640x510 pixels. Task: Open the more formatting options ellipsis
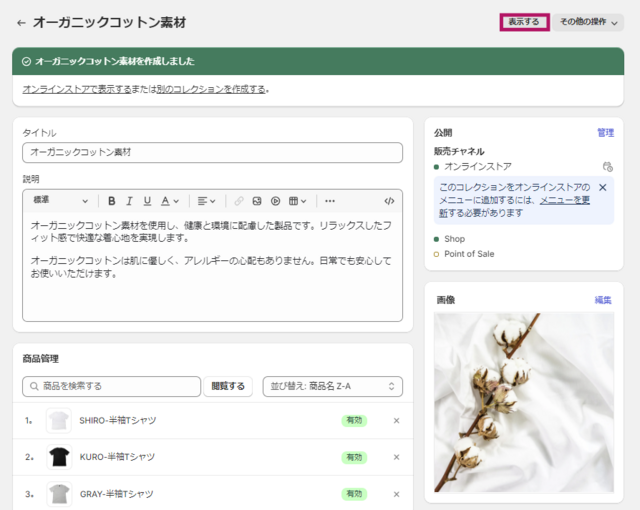(330, 201)
